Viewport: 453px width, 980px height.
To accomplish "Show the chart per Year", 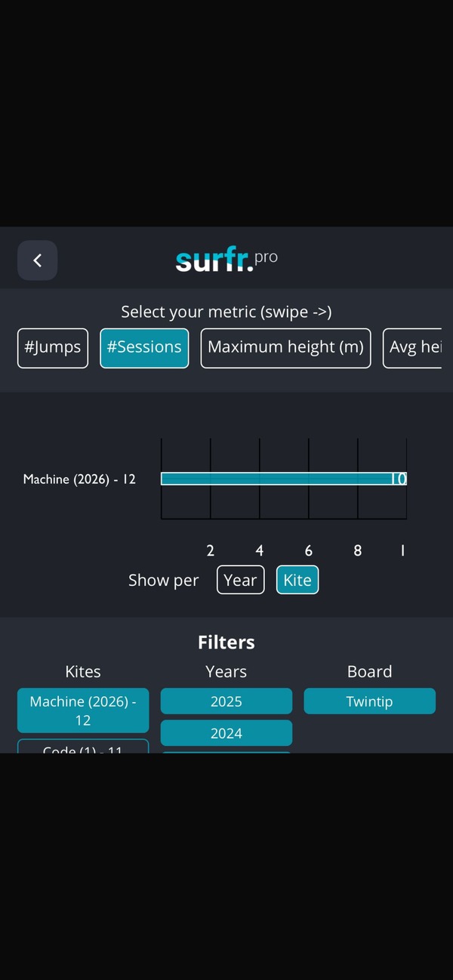I will coord(240,580).
